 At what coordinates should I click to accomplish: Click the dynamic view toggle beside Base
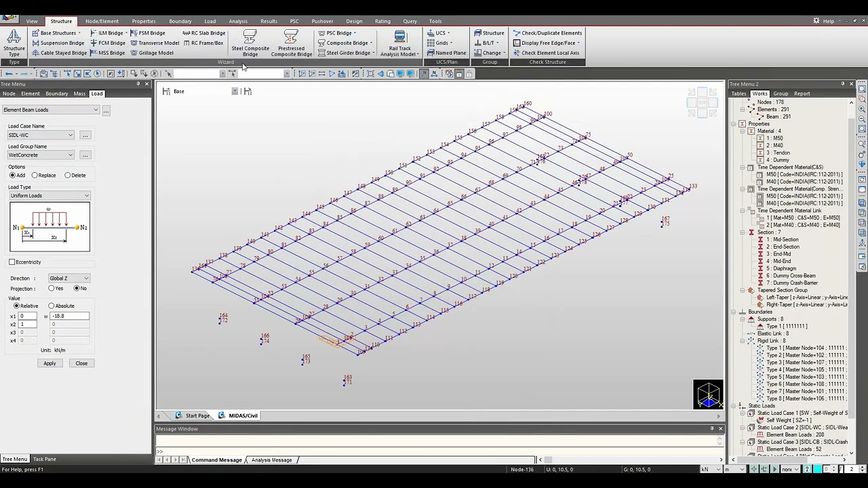248,91
